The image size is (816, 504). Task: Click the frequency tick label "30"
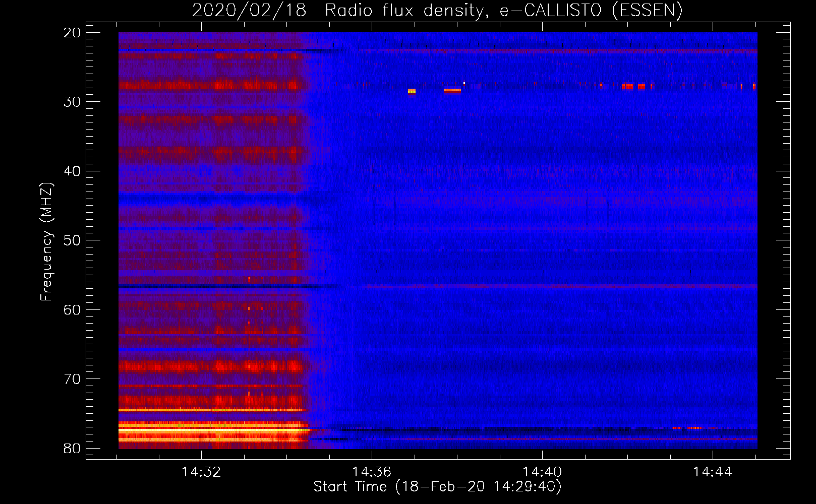point(73,102)
